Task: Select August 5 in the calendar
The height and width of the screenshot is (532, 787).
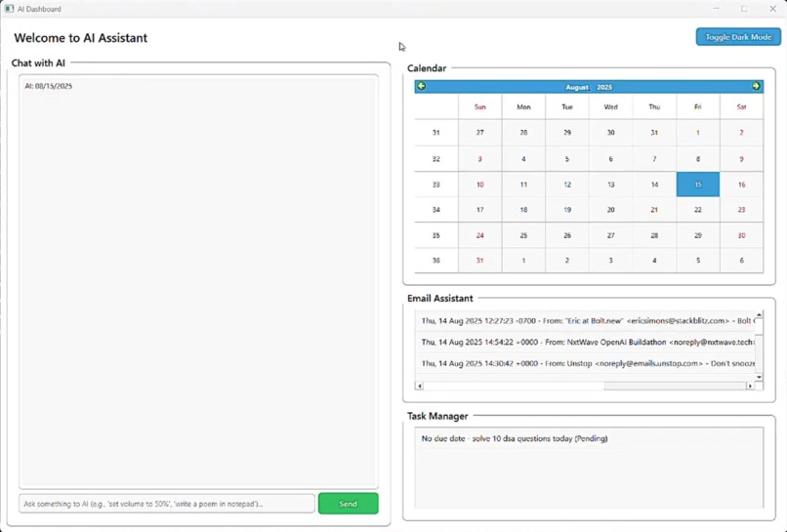Action: point(567,158)
